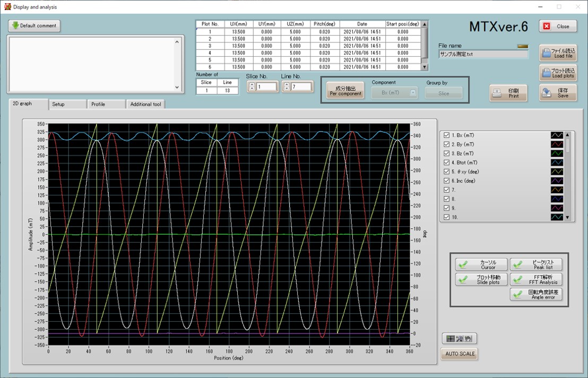Viewport: 588px width, 378px height.
Task: Click the comment box scroll down arrow
Action: coord(177,87)
